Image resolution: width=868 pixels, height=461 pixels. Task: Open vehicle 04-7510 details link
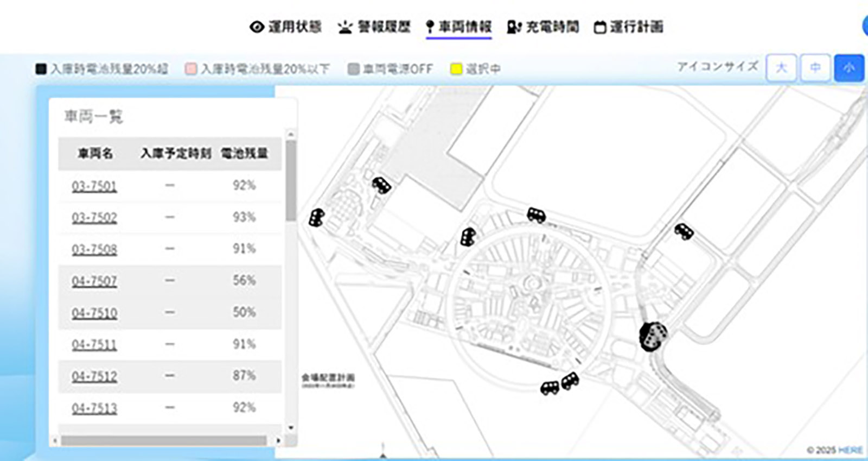click(x=94, y=313)
